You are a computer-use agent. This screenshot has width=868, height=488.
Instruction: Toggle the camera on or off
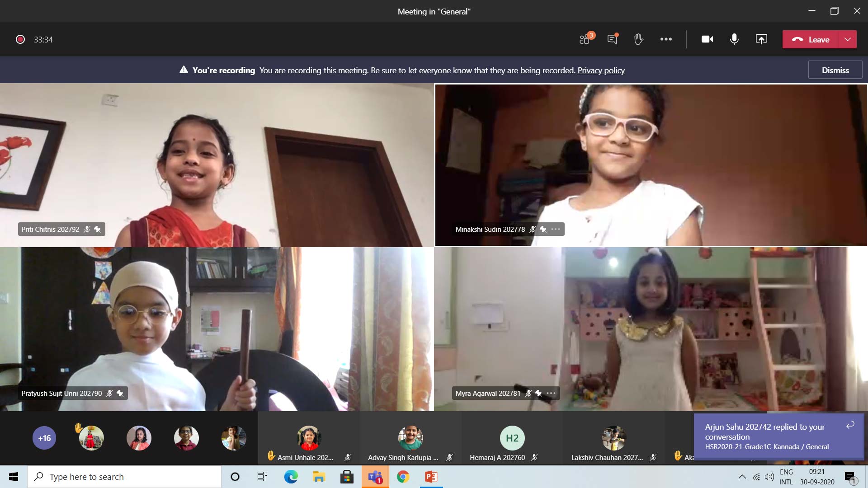coord(708,39)
